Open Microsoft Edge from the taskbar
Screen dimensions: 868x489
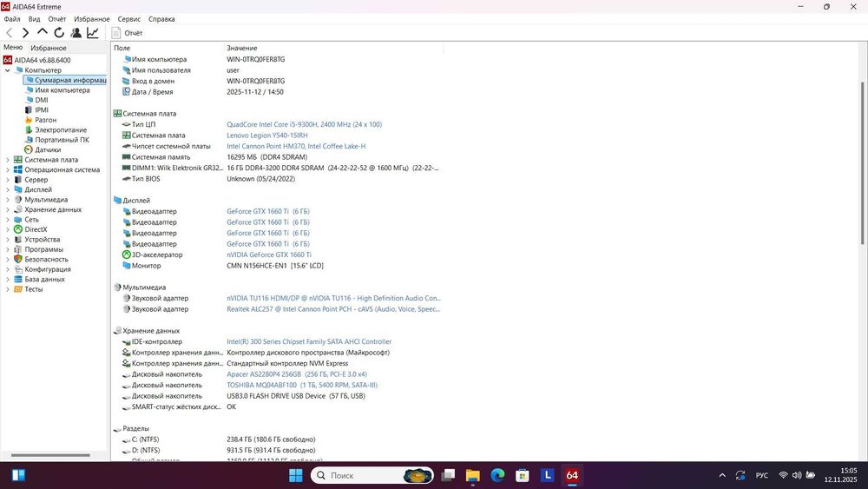(497, 475)
